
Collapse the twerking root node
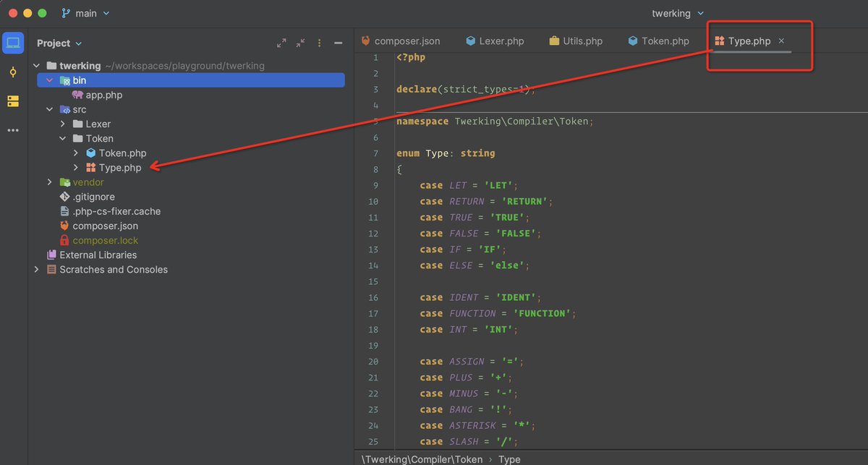tap(37, 66)
